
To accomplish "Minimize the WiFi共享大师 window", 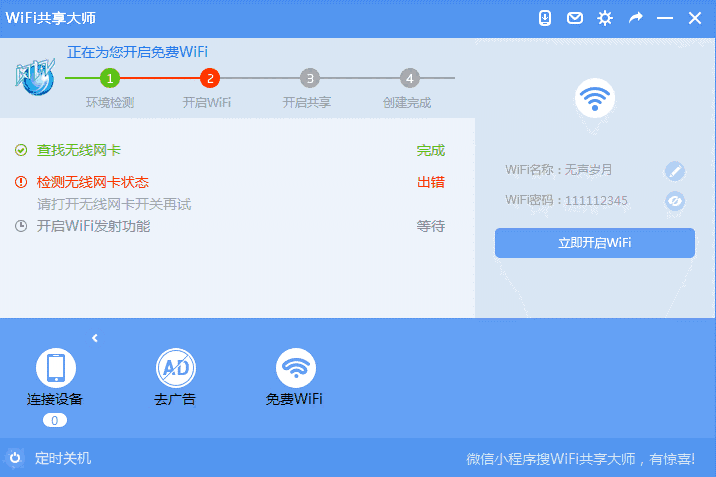I will (x=665, y=18).
